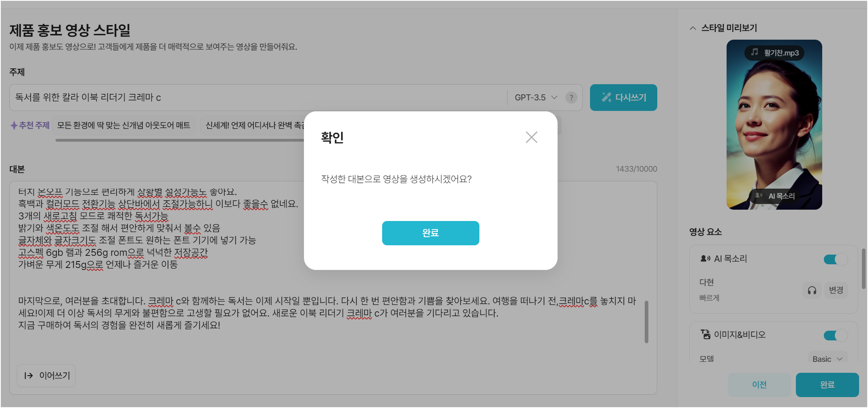Click the 다시쓰기 rewrite button
868x408 pixels.
point(623,98)
